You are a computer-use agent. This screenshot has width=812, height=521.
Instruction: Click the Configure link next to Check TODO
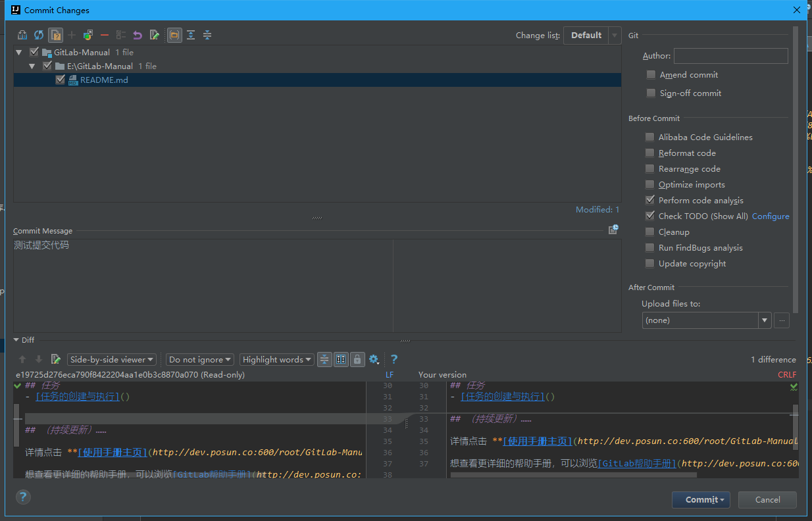[771, 216]
